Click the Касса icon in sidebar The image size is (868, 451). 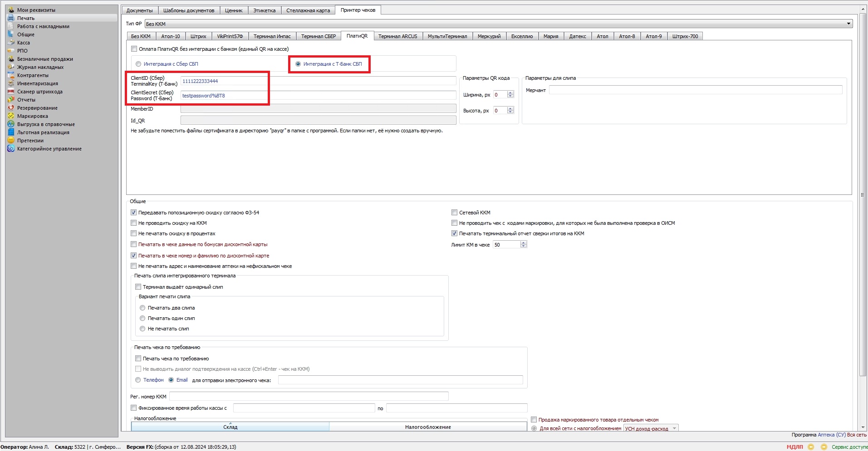coord(11,43)
